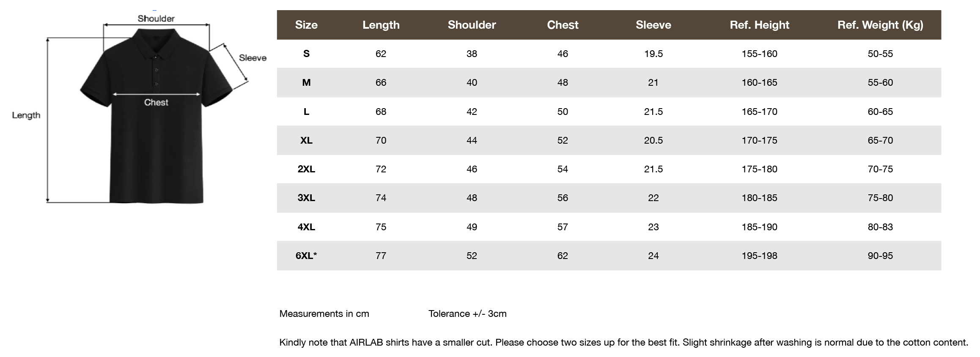Click the Sleeve column header

point(653,25)
